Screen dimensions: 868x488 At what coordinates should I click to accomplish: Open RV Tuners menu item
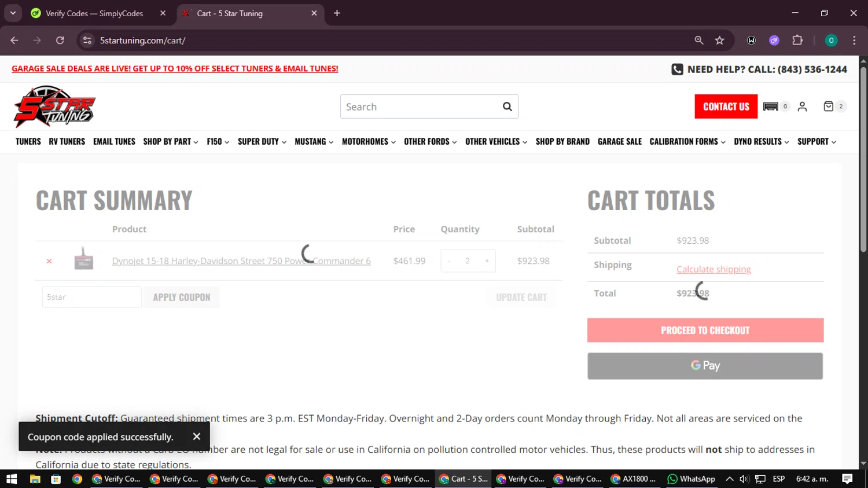point(67,141)
